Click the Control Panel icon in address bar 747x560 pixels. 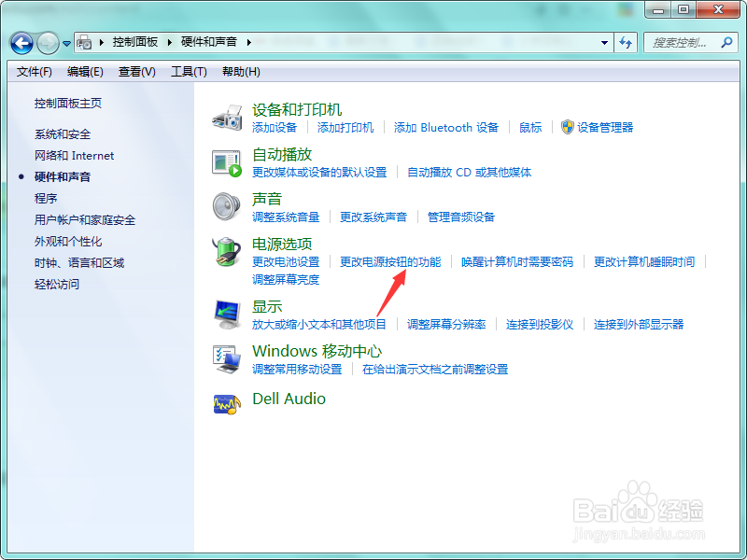(84, 42)
